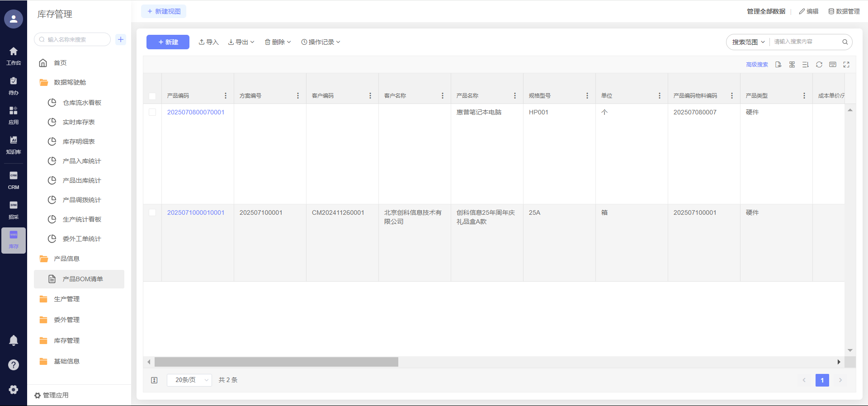This screenshot has height=406, width=868.
Task: Open the 高级搜索 link
Action: (x=757, y=65)
